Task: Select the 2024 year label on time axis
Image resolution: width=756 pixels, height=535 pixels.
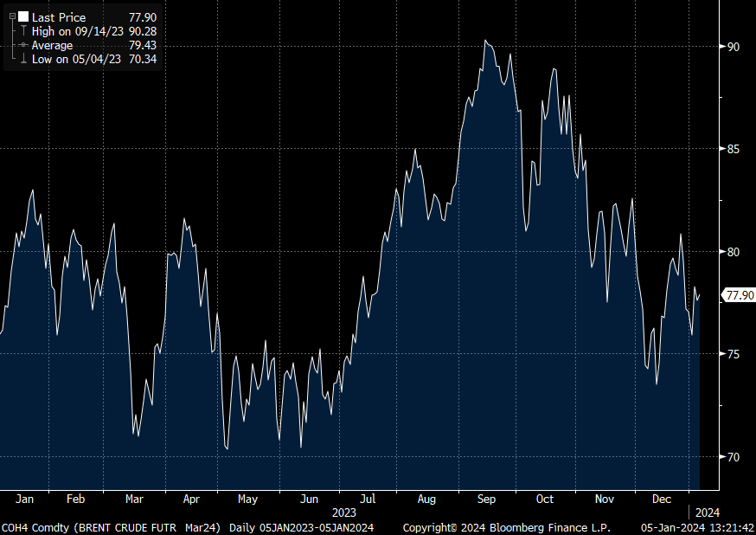Action: click(707, 512)
